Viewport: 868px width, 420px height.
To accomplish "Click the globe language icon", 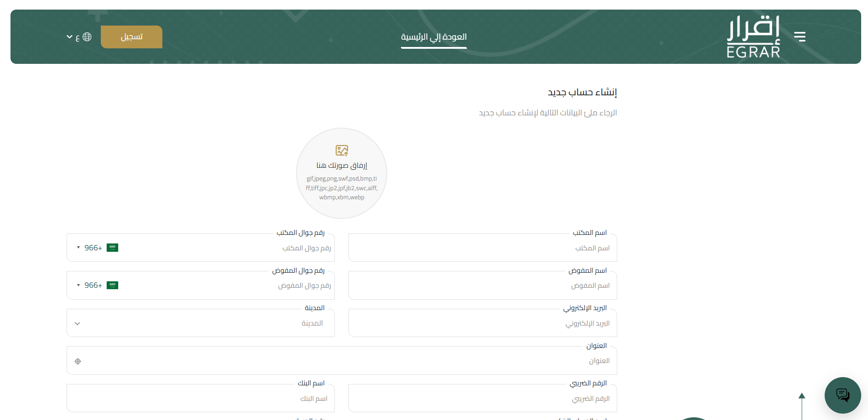I will tap(88, 37).
